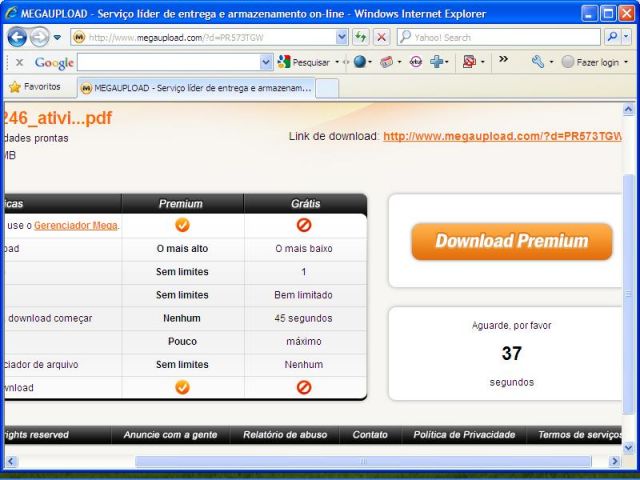
Task: Click the megaupload download link URL
Action: point(502,136)
